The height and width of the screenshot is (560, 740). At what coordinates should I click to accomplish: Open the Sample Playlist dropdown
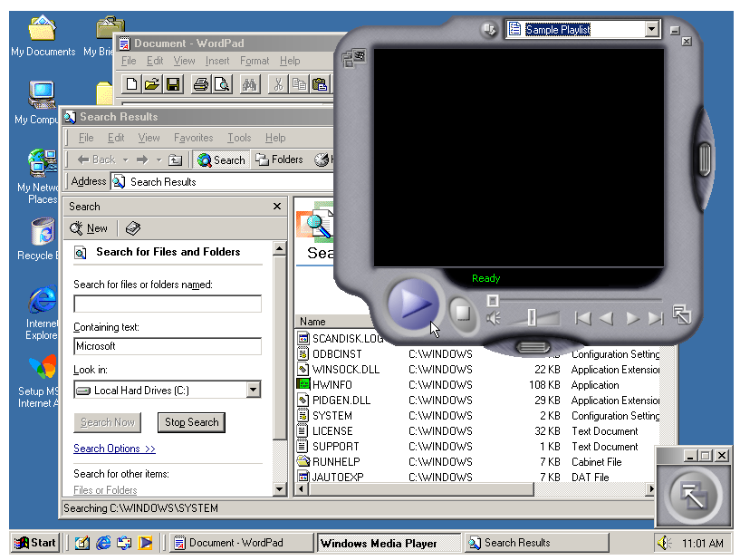[x=652, y=30]
